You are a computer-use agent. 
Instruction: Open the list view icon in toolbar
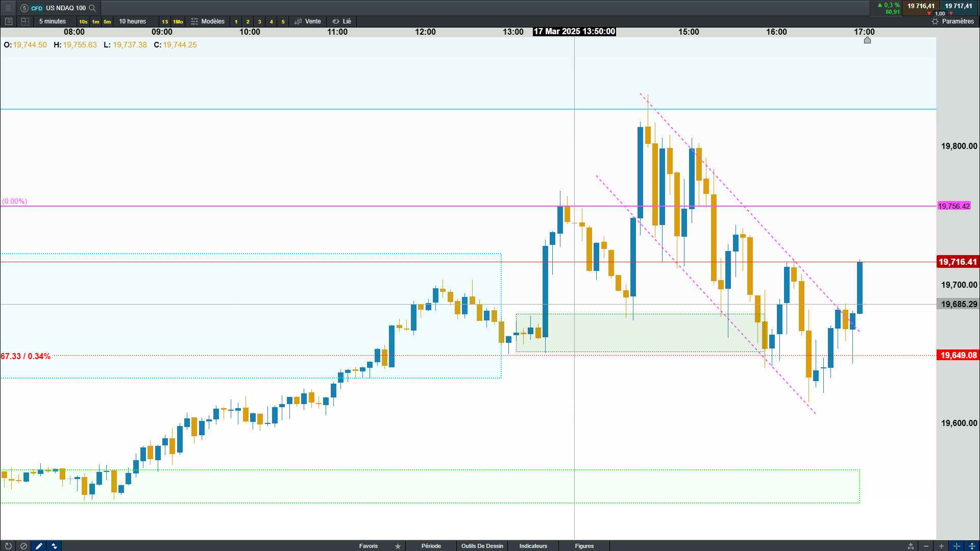tap(8, 21)
